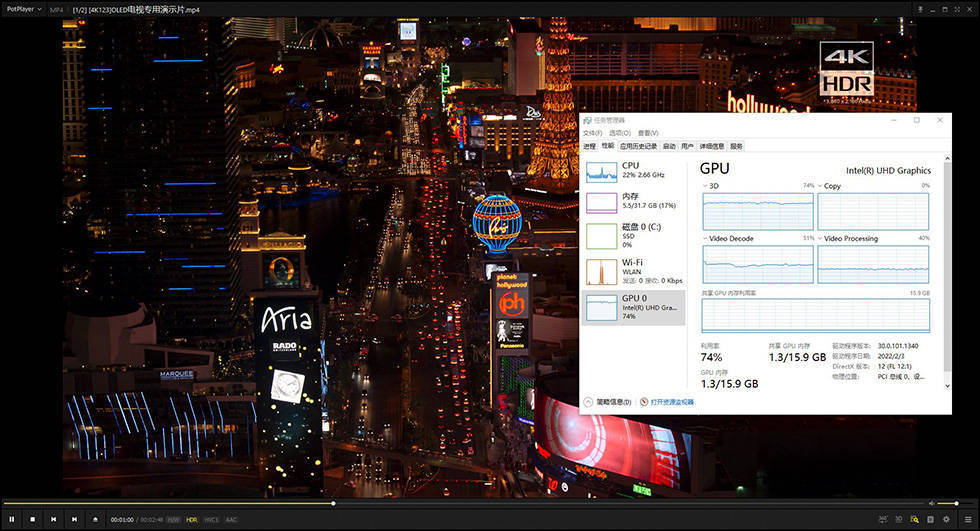This screenshot has height=531, width=980.
Task: Click the video seek bar progress handle
Action: pyautogui.click(x=333, y=503)
